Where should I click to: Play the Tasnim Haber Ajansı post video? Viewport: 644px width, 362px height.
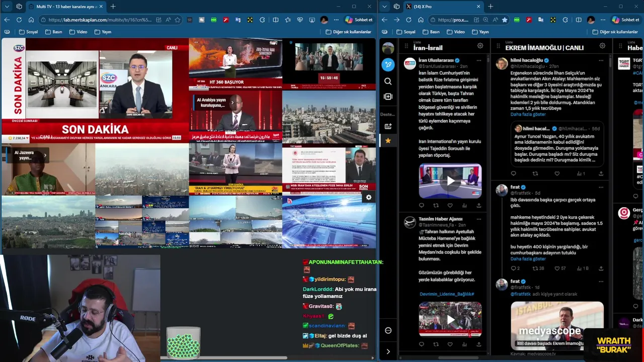pos(450,319)
